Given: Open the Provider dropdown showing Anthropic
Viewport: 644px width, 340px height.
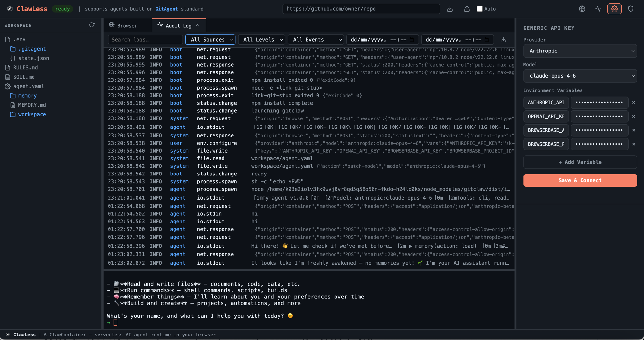Looking at the screenshot, I should click(x=580, y=51).
